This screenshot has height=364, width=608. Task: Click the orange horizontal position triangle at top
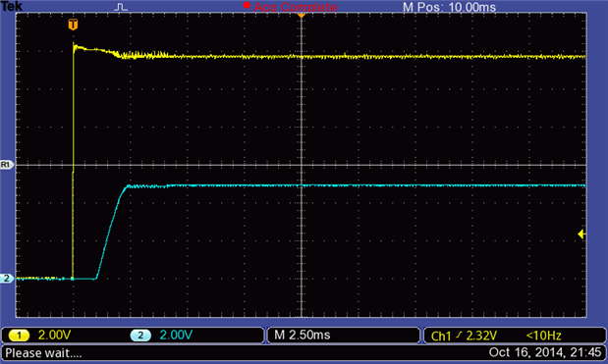click(x=302, y=15)
